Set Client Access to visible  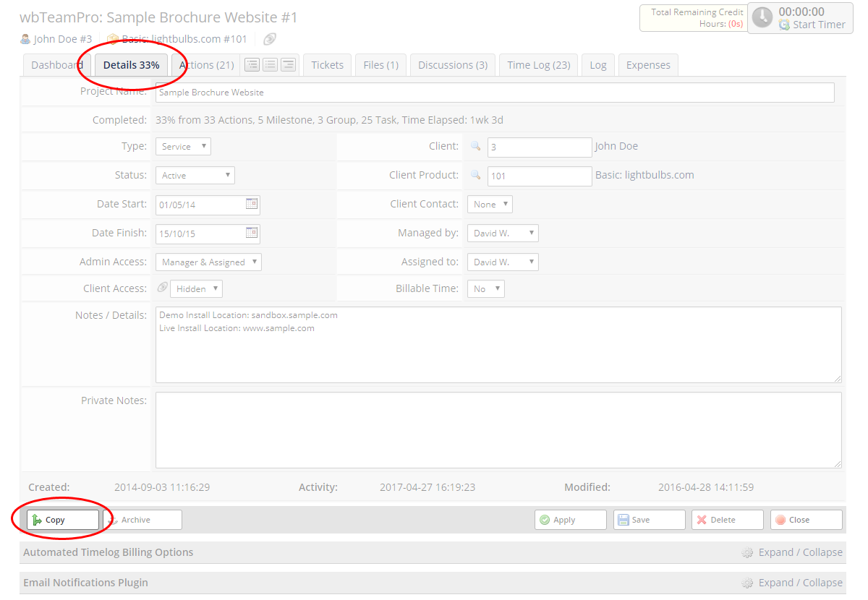coord(196,288)
